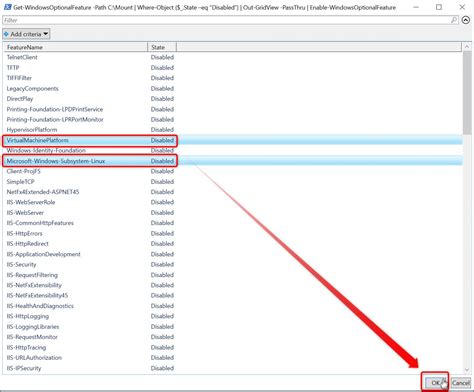Select the IIS-IPSecurity row
The image size is (474, 392).
[233, 368]
